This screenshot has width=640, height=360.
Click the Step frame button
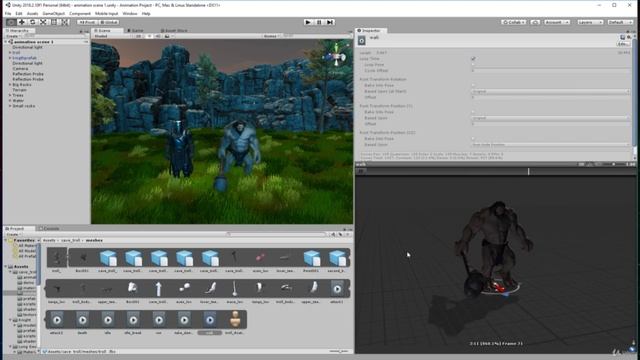tap(330, 22)
